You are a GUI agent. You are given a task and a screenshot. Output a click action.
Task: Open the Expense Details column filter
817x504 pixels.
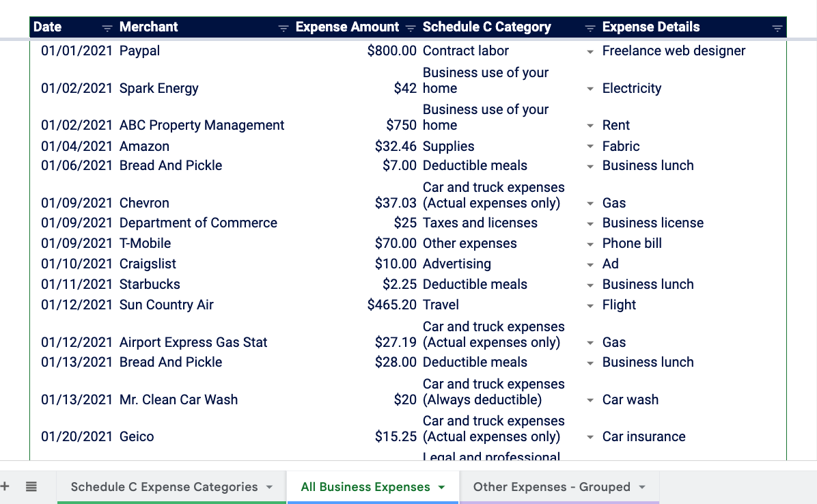[x=777, y=29]
